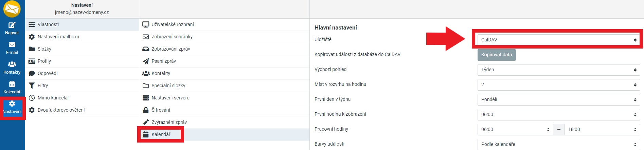Go to Kontakty in the sidebar
Viewport: 644px width, 150px height.
coord(12,67)
